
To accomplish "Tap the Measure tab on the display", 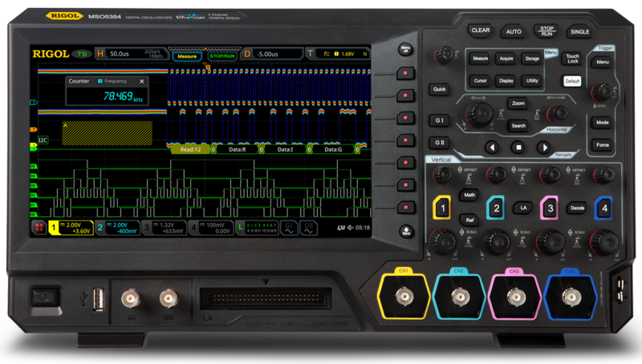I will (187, 56).
